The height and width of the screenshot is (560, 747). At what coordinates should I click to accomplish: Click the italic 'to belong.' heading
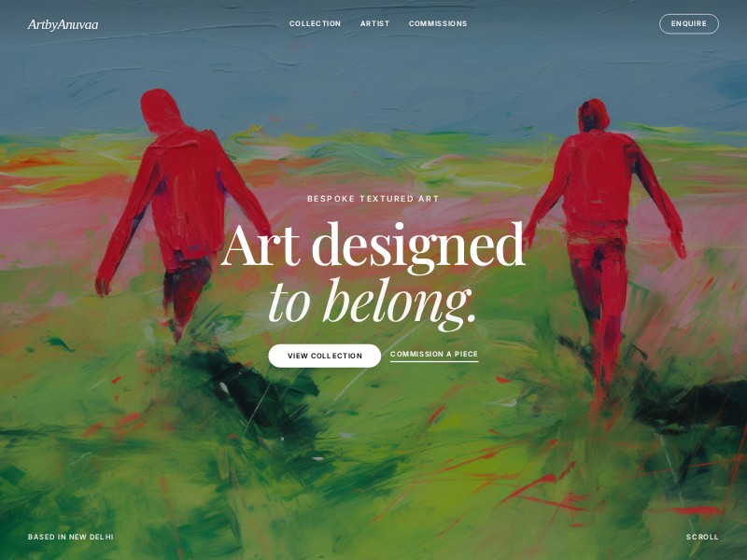[373, 301]
